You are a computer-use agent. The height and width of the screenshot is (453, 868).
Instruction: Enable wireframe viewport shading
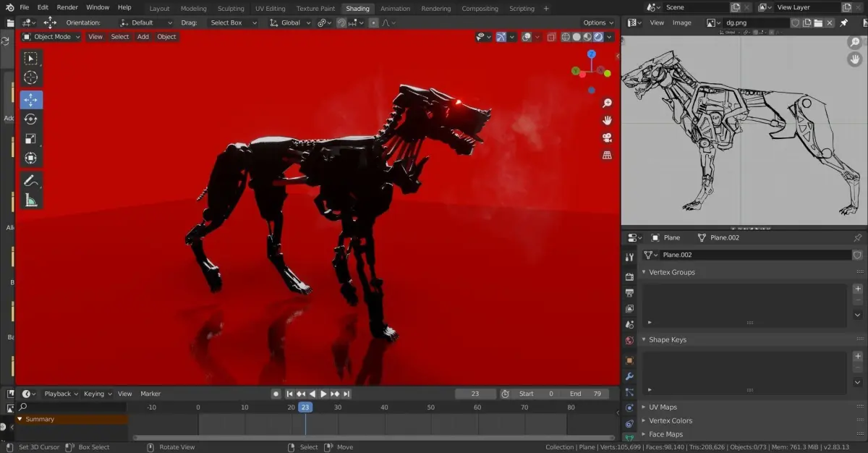[x=566, y=37]
